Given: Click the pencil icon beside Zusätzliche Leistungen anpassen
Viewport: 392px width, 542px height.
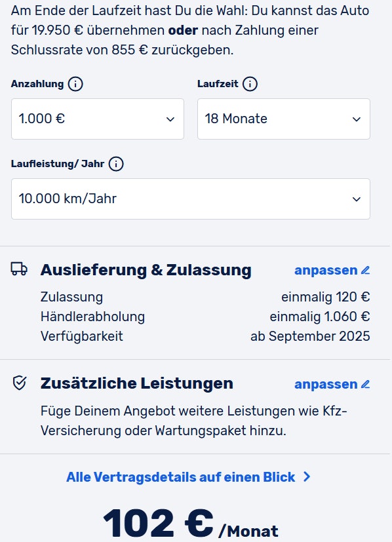Looking at the screenshot, I should (x=365, y=384).
